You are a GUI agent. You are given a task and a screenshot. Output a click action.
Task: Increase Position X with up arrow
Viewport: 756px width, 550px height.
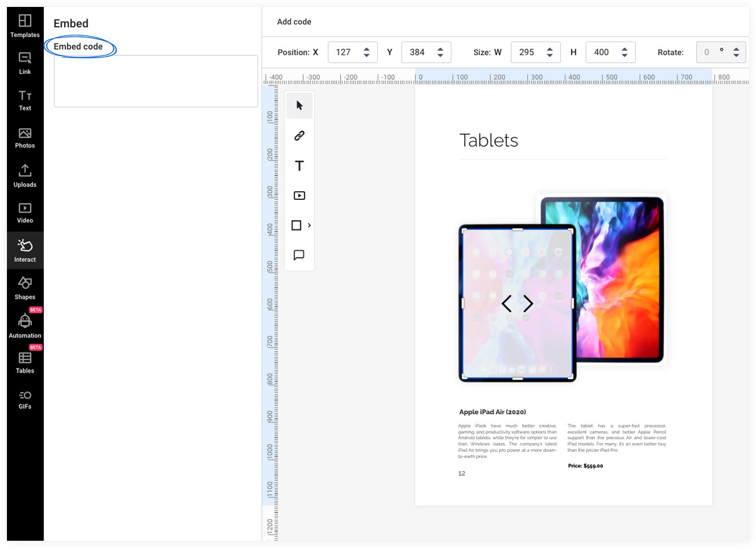pos(367,49)
